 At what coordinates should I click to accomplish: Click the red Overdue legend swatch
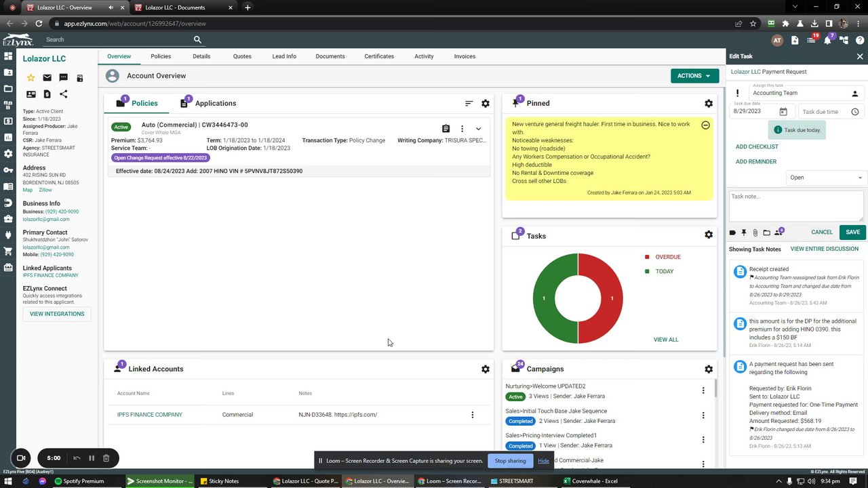pyautogui.click(x=647, y=258)
